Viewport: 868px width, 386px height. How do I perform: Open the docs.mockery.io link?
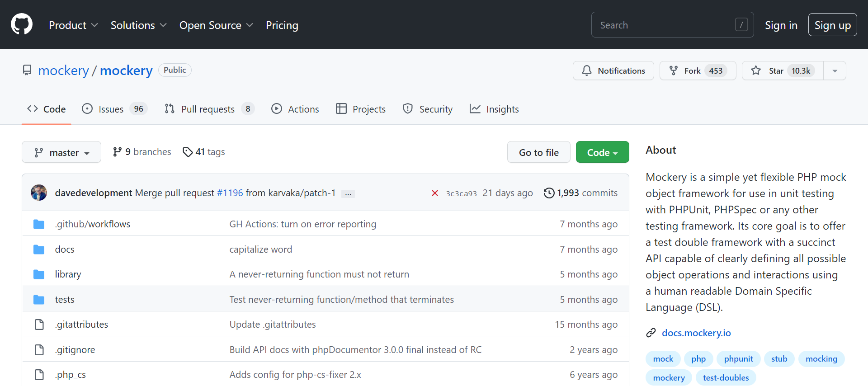[696, 333]
